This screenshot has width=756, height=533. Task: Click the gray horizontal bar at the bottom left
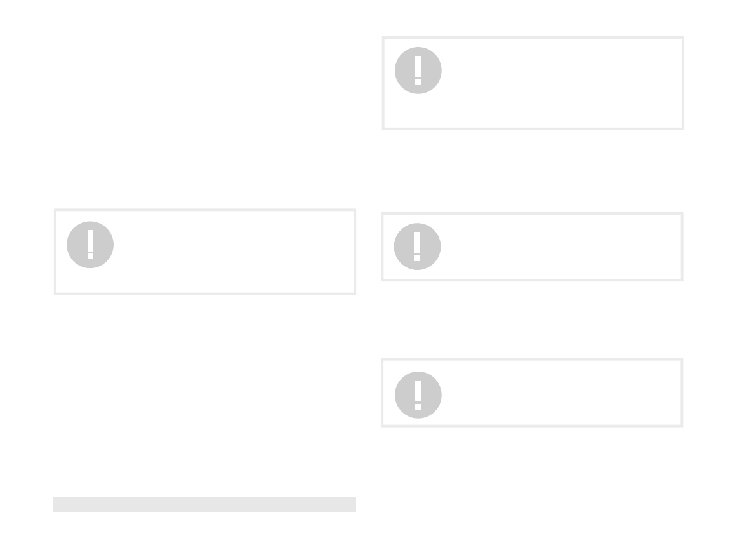click(x=204, y=504)
